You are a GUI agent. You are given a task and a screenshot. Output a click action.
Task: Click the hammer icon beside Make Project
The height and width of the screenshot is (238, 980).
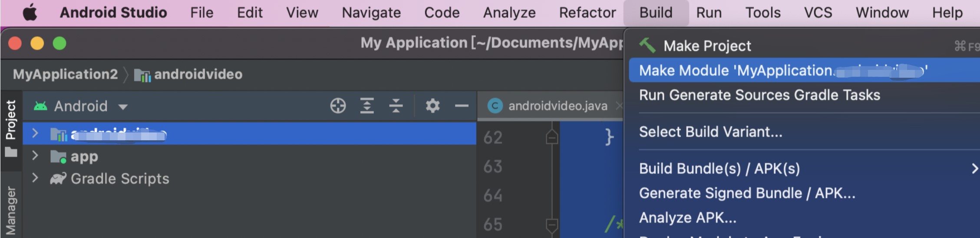point(647,45)
